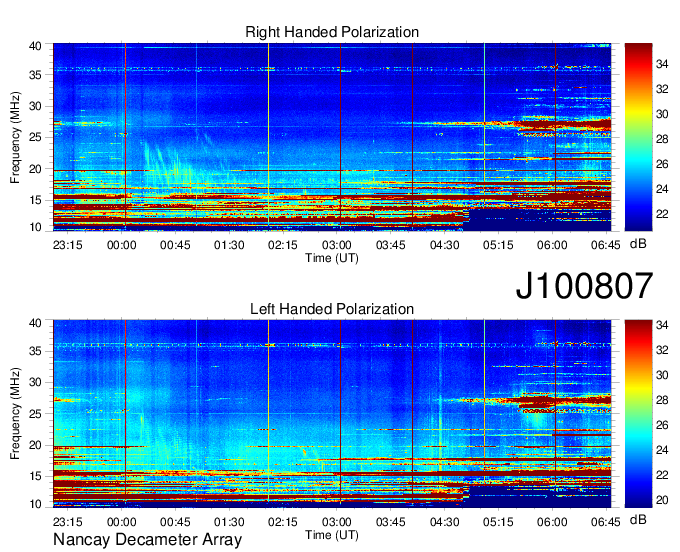The height and width of the screenshot is (552, 680).
Task: Click the Left Handed Polarization spectrogram
Action: click(332, 414)
